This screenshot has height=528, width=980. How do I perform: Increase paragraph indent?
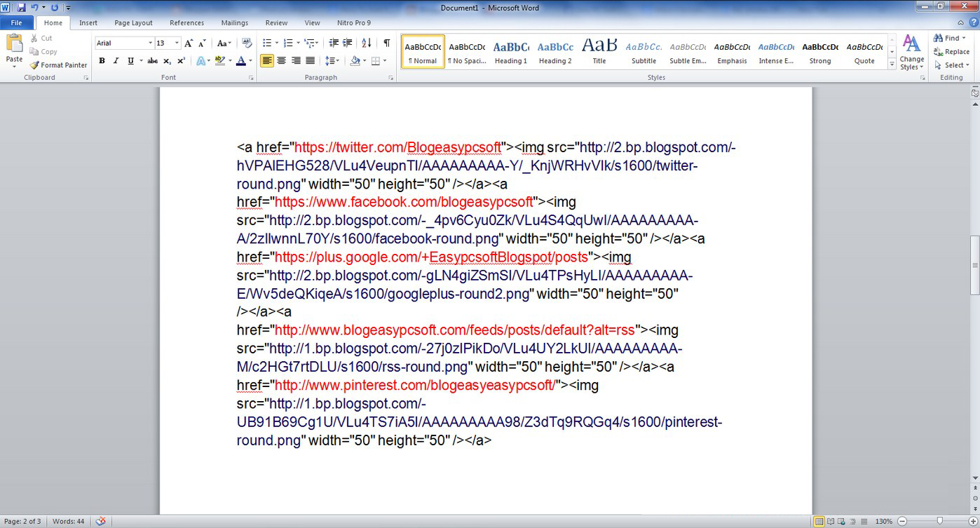(347, 43)
